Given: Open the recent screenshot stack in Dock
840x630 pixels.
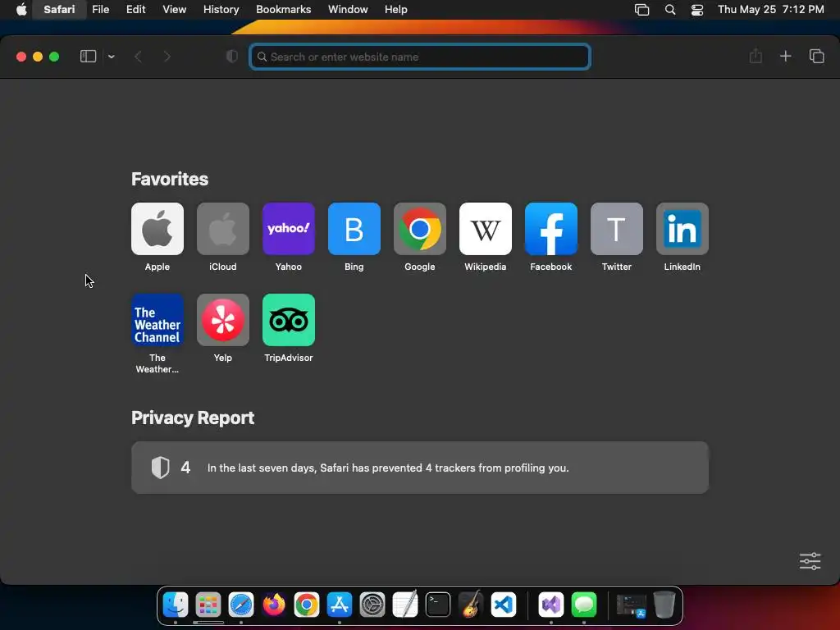Looking at the screenshot, I should click(632, 605).
